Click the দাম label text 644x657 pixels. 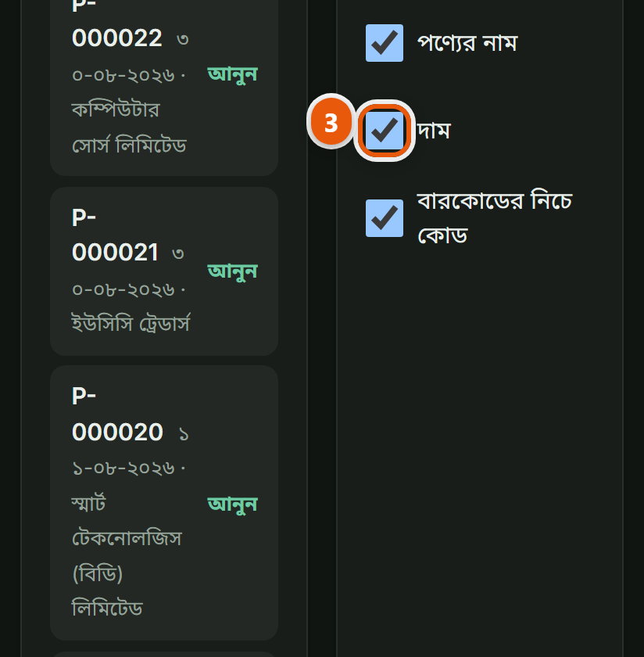pyautogui.click(x=434, y=131)
